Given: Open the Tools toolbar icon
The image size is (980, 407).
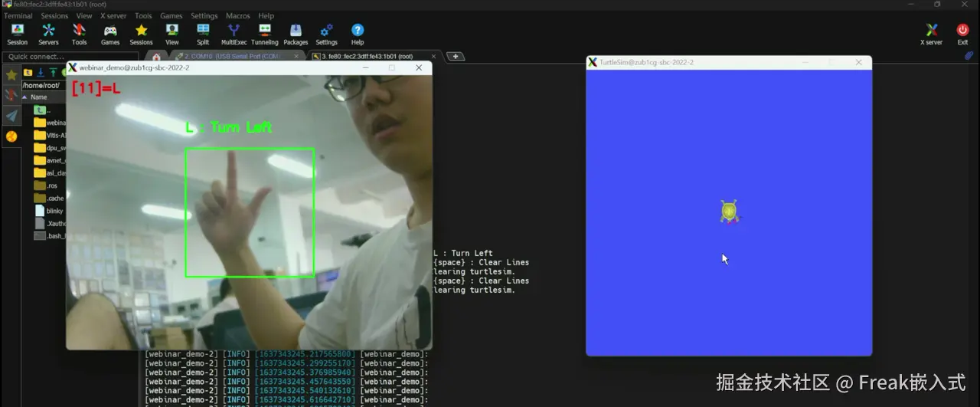Looking at the screenshot, I should [79, 34].
